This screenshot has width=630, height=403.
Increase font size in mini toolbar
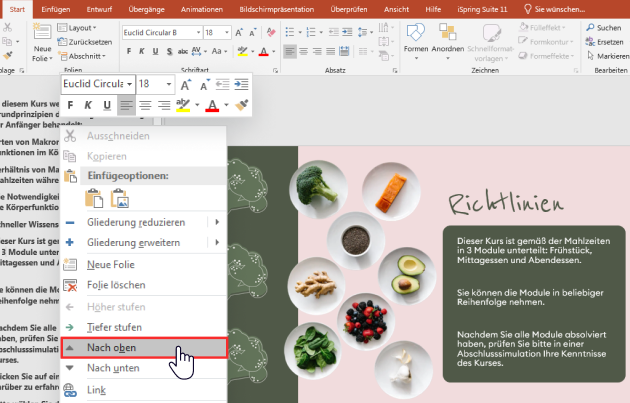[x=187, y=84]
